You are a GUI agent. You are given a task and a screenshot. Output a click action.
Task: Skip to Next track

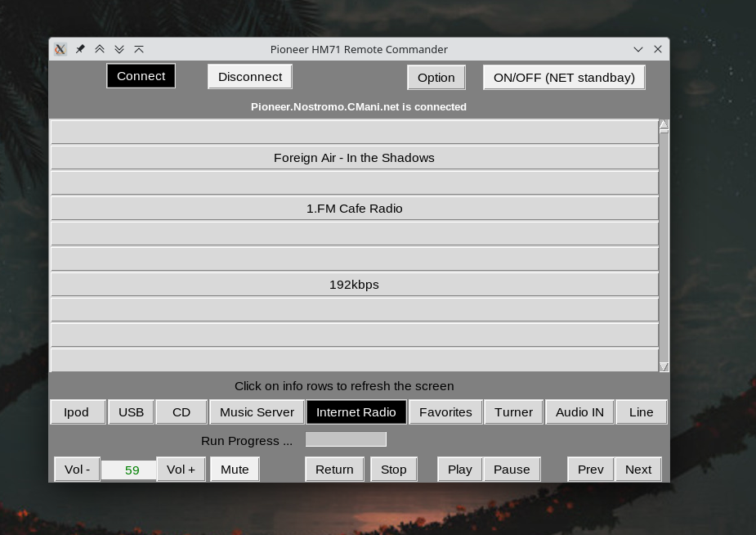tap(638, 470)
